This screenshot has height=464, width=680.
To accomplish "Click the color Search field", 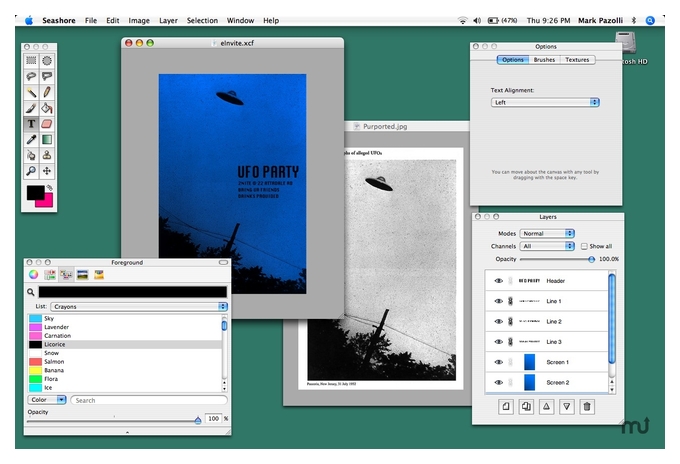I will click(149, 400).
